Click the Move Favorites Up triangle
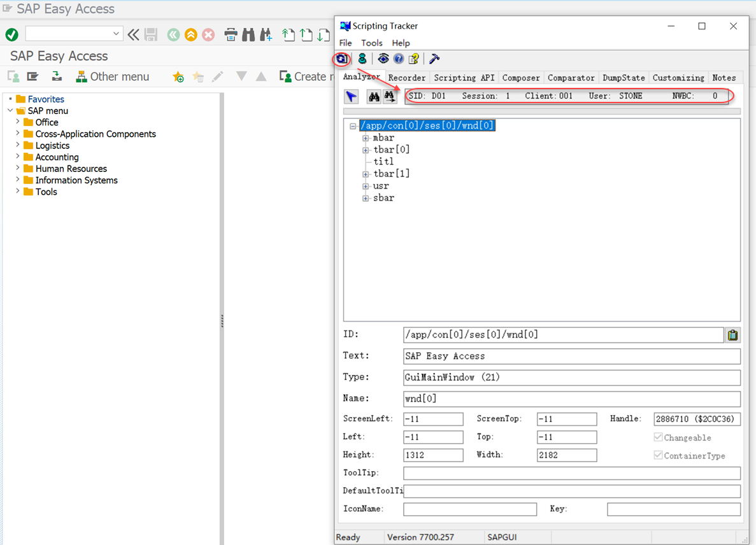 pos(261,76)
